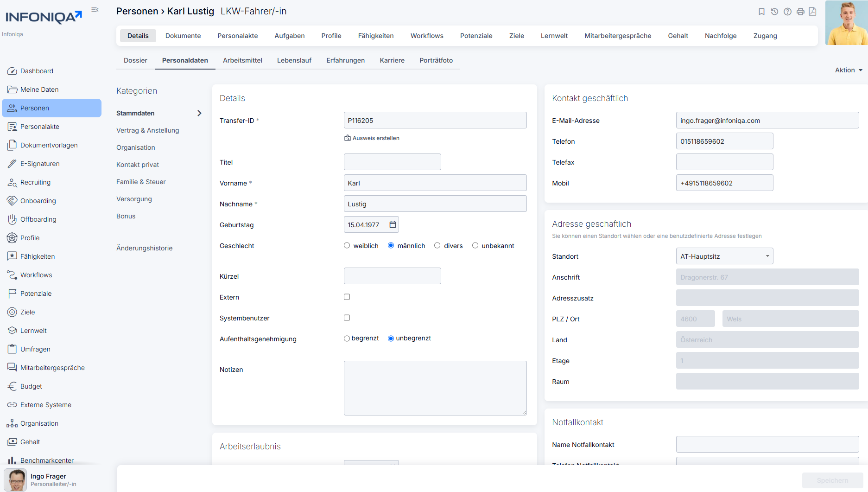Open the Lebenslauf sub-tab

coord(294,60)
